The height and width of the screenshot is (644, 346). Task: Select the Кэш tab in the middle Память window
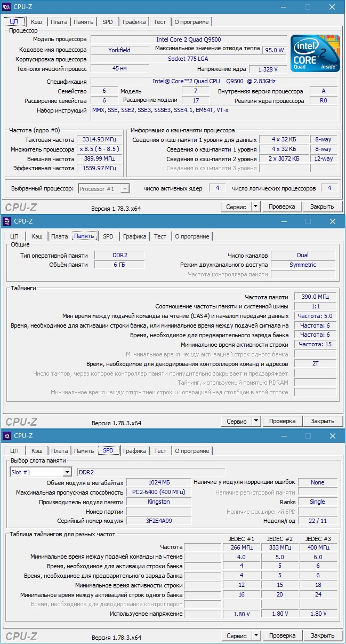37,236
